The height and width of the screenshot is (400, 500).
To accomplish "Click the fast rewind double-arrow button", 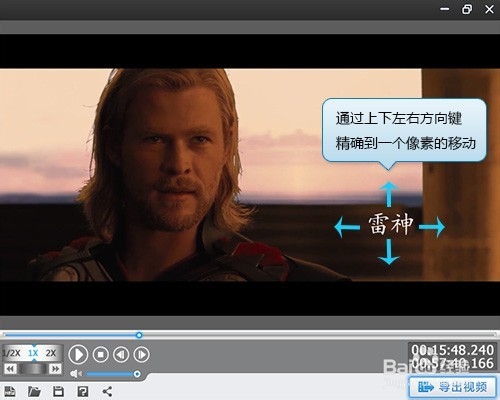I will pos(10,369).
